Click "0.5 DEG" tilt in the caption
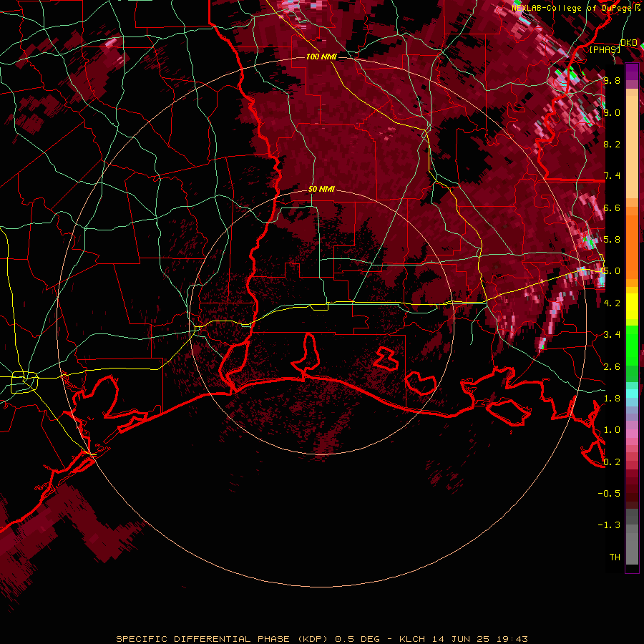The image size is (644, 644). point(357,639)
